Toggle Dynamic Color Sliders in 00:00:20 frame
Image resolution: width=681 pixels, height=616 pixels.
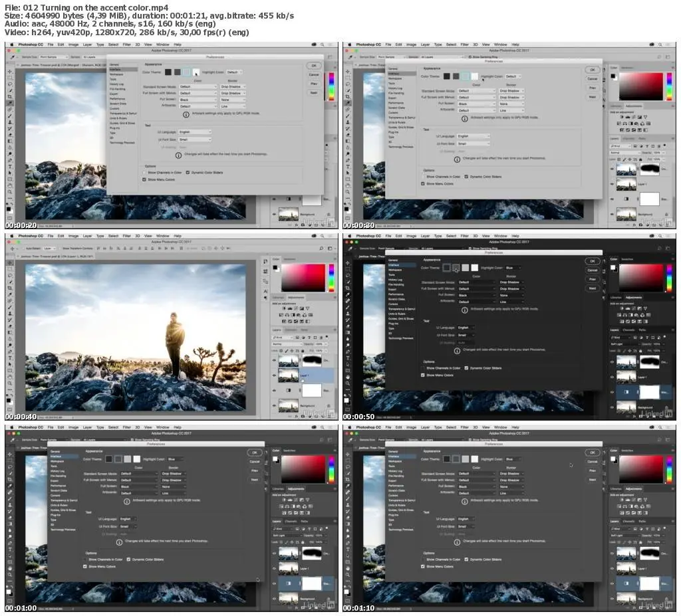(x=188, y=172)
